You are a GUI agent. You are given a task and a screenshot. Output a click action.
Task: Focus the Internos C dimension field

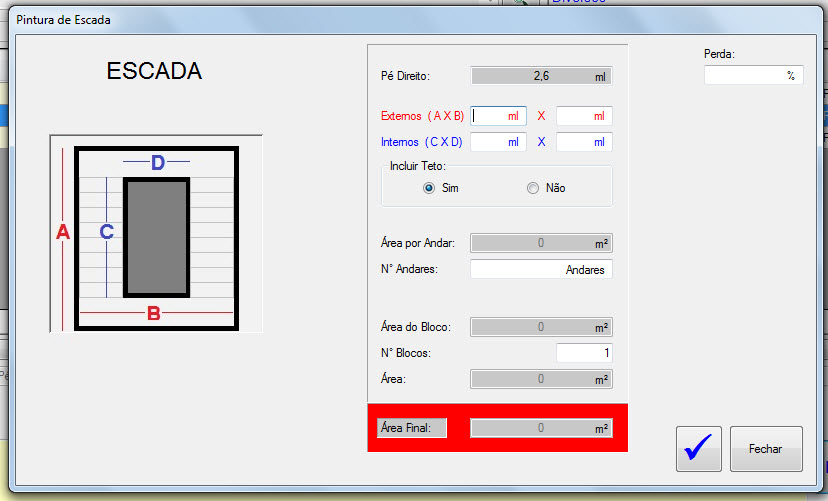coord(498,142)
